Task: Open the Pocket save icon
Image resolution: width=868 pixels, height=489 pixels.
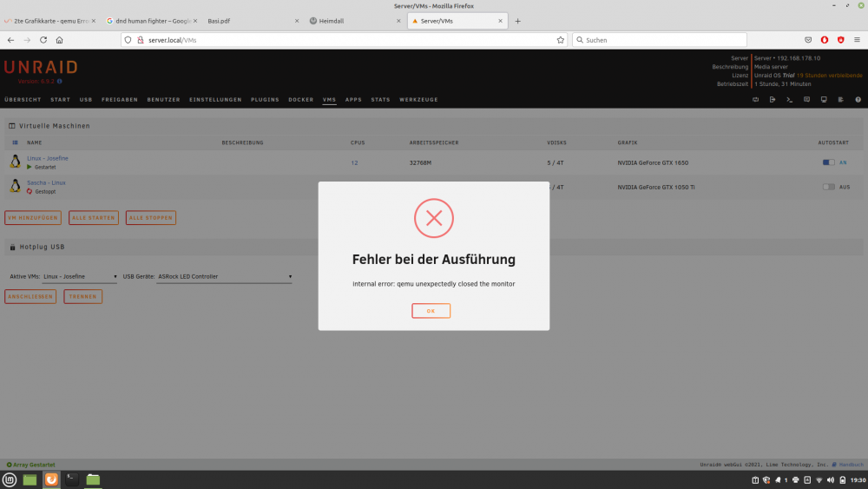Action: [808, 40]
